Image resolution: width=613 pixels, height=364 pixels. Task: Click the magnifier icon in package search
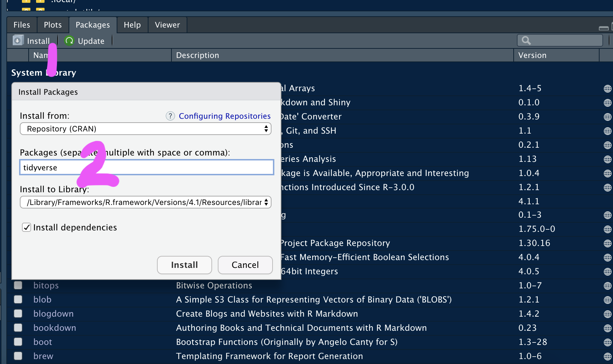click(526, 41)
